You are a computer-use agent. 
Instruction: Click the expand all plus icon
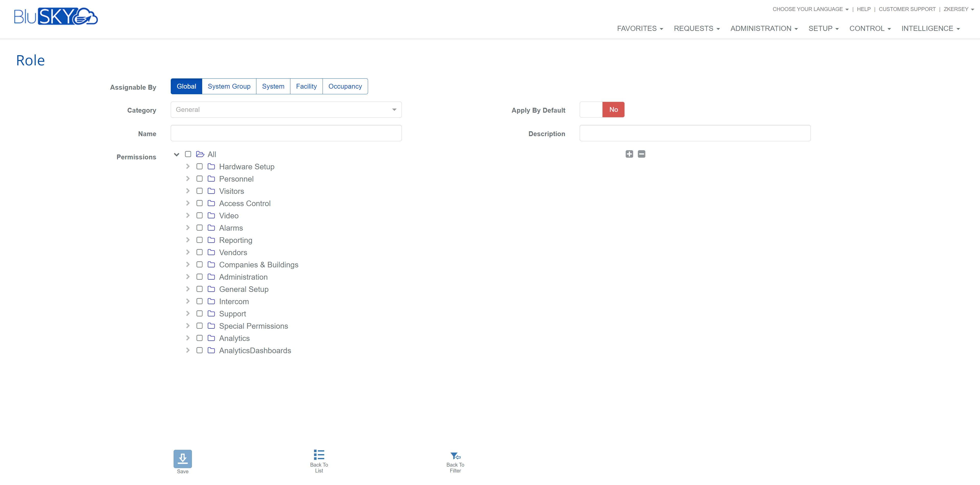coord(629,154)
